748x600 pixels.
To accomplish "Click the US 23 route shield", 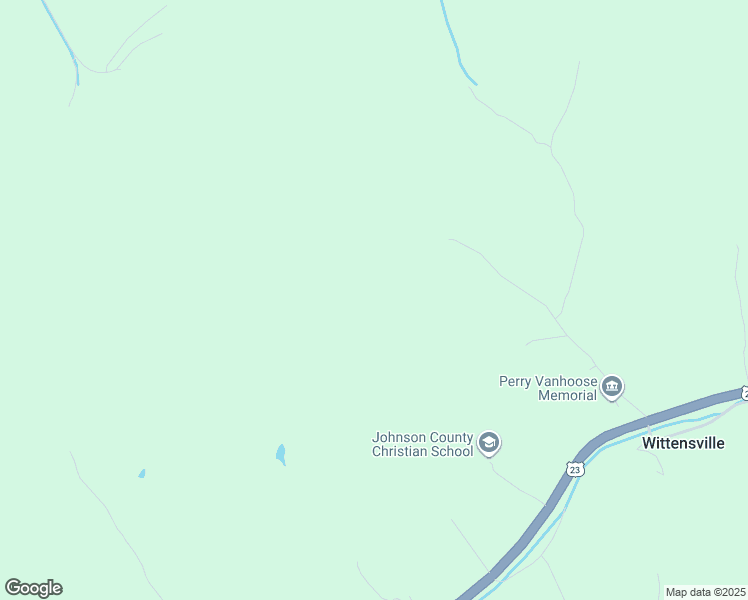I will [575, 469].
